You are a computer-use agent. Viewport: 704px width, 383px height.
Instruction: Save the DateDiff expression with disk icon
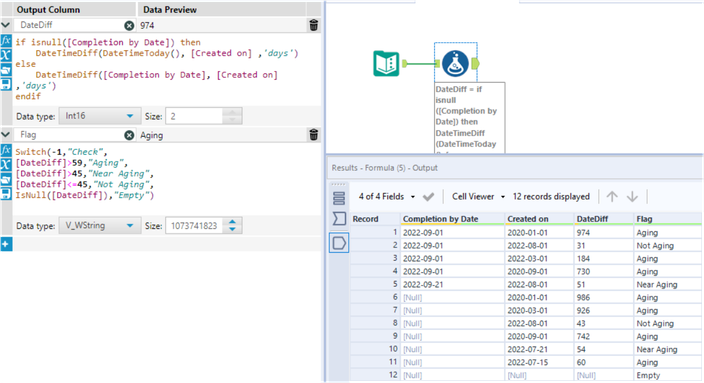tap(6, 84)
